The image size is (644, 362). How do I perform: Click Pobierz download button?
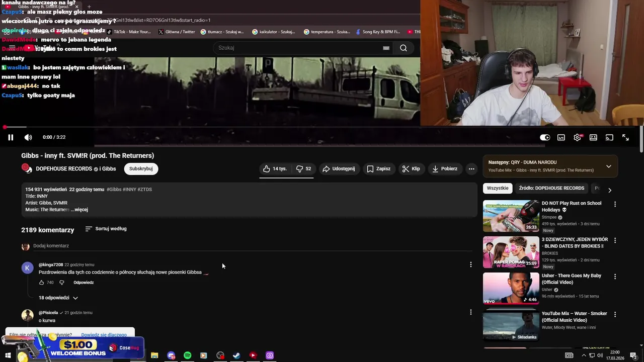[444, 169]
